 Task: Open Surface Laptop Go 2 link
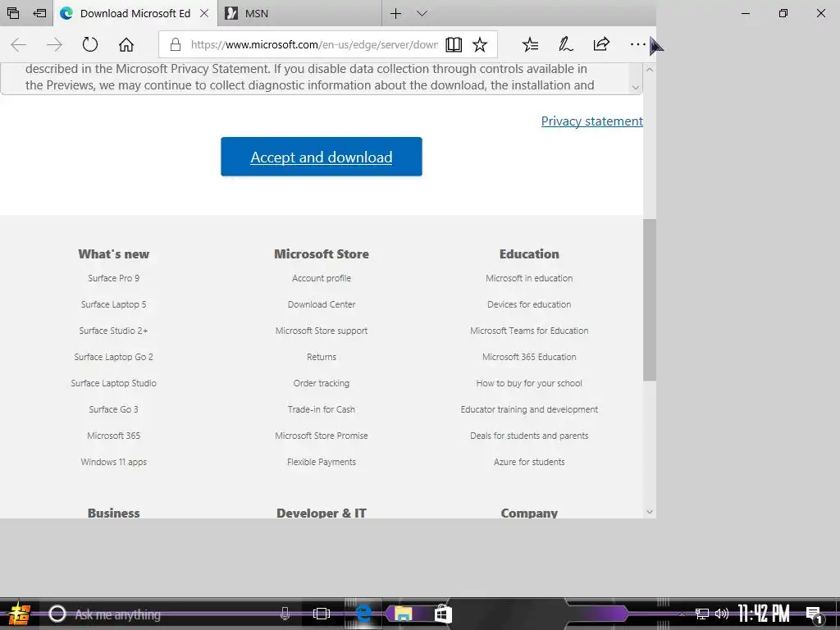[x=113, y=357]
